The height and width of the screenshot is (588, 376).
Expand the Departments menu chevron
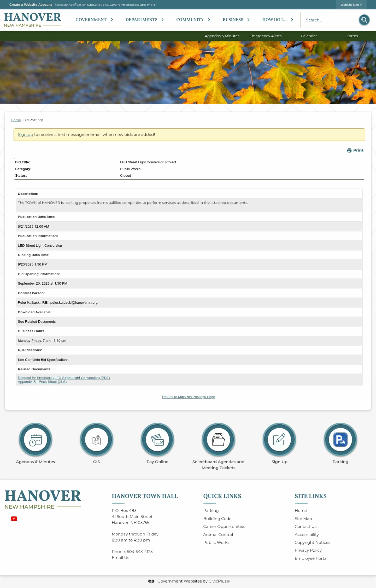[162, 20]
